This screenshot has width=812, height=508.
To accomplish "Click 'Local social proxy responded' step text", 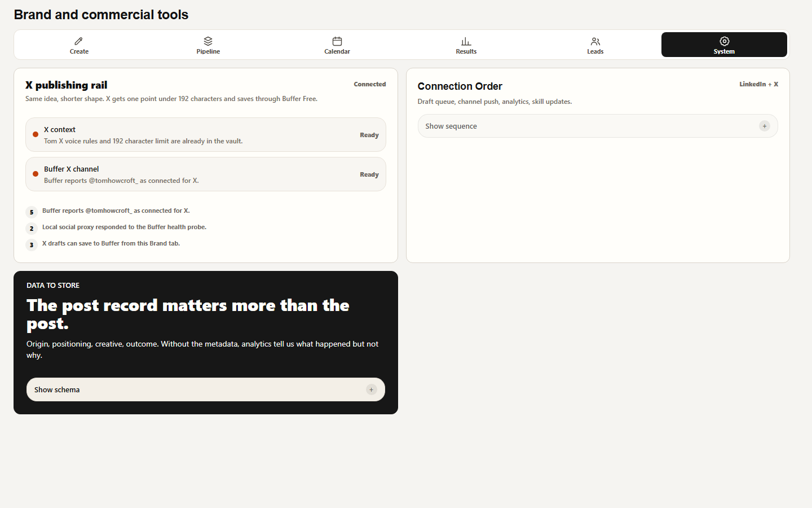I will [124, 227].
